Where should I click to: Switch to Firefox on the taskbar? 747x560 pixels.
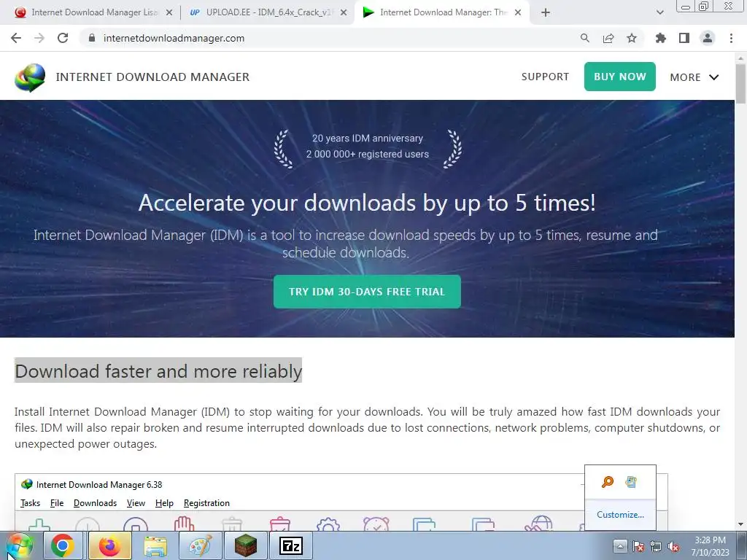[x=109, y=545]
